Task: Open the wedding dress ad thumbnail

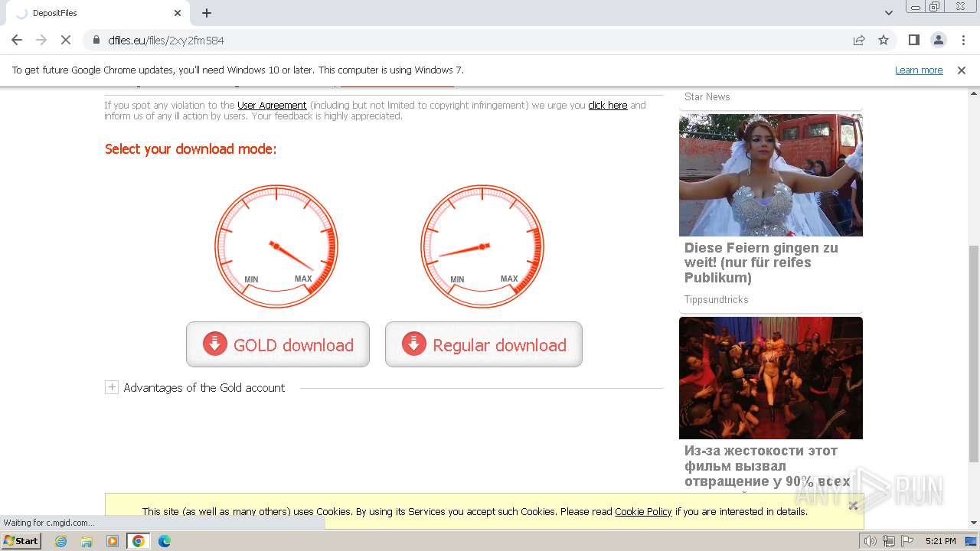Action: coord(771,175)
